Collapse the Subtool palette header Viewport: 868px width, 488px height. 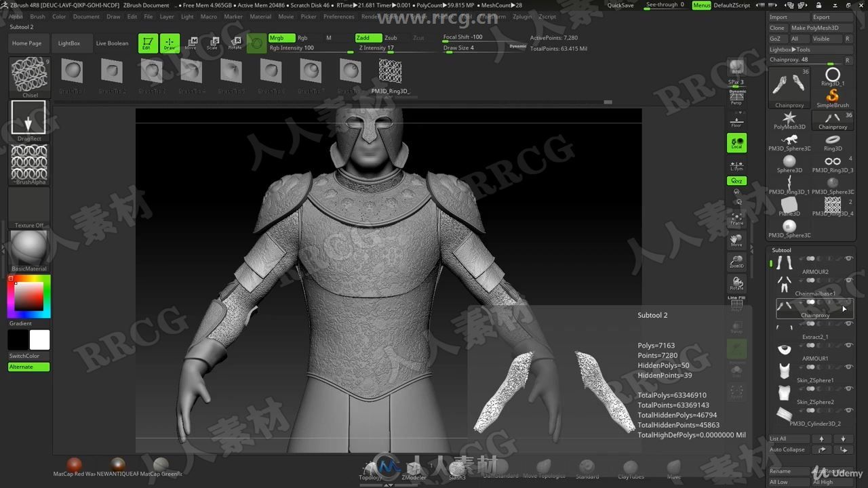[781, 250]
